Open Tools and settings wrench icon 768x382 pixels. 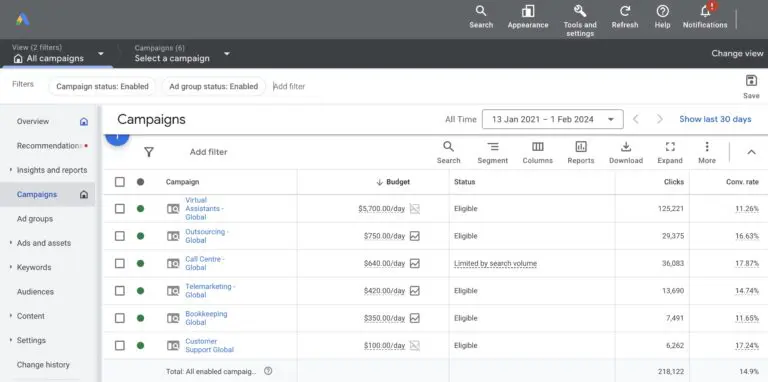pos(580,11)
